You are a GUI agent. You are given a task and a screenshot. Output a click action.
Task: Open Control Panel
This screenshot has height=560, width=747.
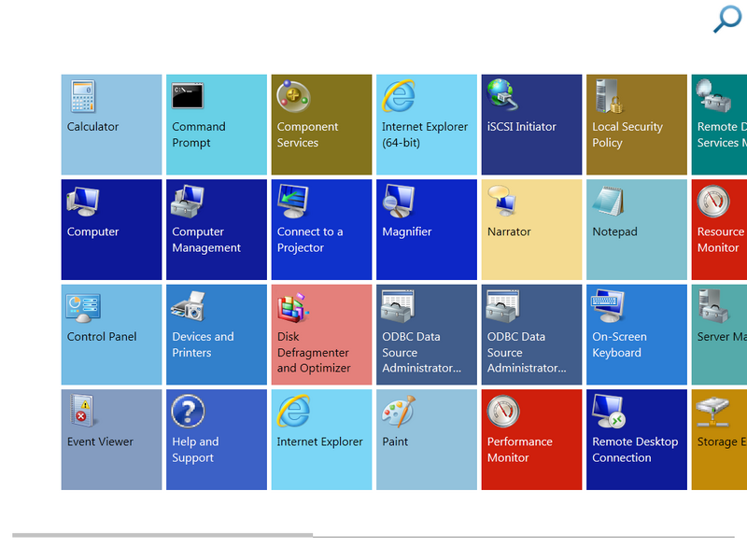(111, 335)
